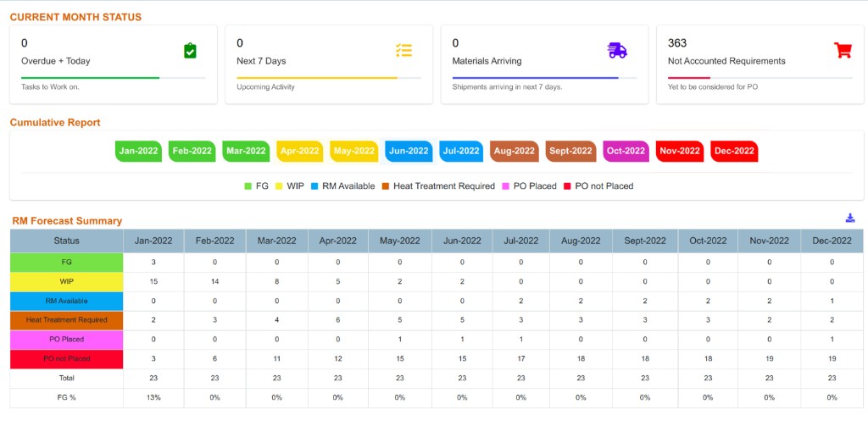This screenshot has width=868, height=443.
Task: Click the green clipboard check icon
Action: click(x=190, y=51)
